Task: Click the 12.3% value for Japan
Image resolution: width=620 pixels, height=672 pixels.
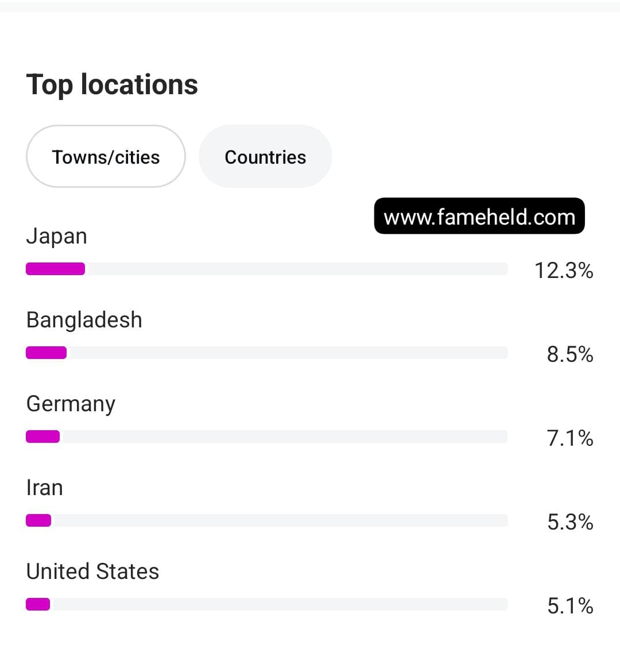Action: click(x=563, y=270)
